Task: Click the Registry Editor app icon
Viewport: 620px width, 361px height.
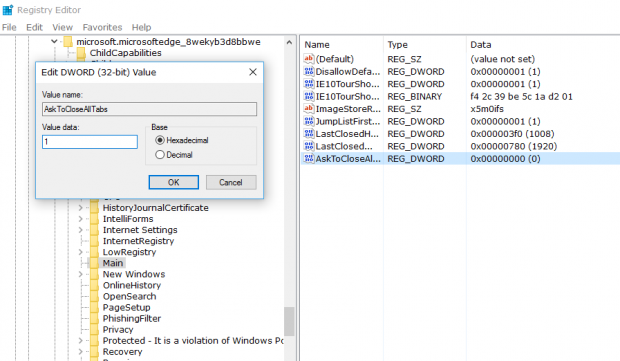Action: [x=8, y=10]
